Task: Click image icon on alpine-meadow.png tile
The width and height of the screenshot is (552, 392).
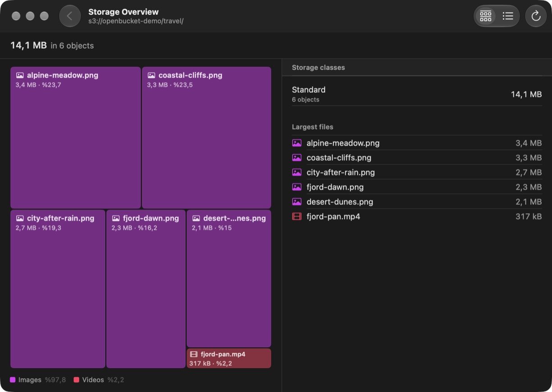Action: [x=20, y=75]
